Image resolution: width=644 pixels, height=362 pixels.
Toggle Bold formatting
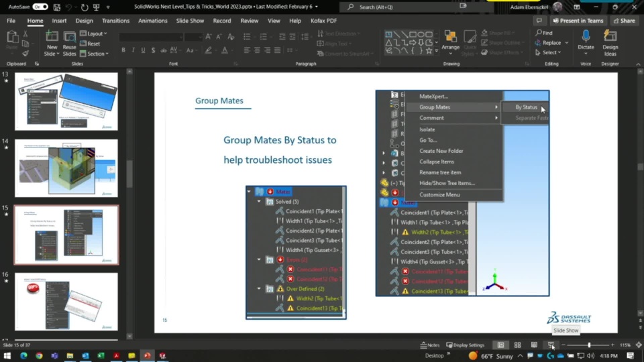pos(123,50)
